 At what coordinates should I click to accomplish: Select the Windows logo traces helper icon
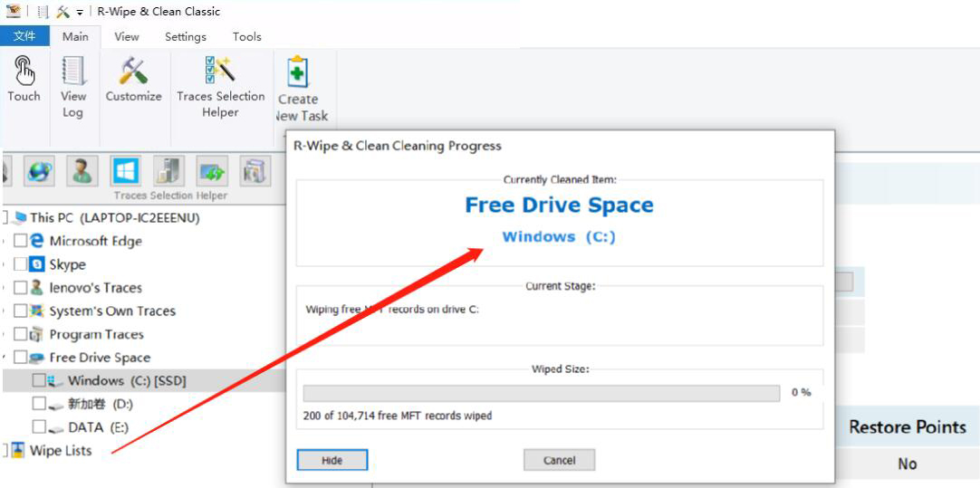coord(126,170)
